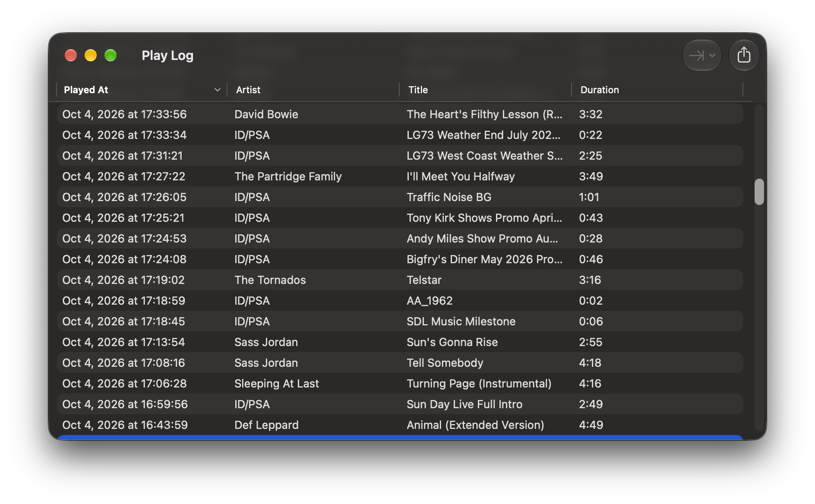Image resolution: width=815 pixels, height=504 pixels.
Task: Click the 0:02 duration value
Action: (591, 301)
